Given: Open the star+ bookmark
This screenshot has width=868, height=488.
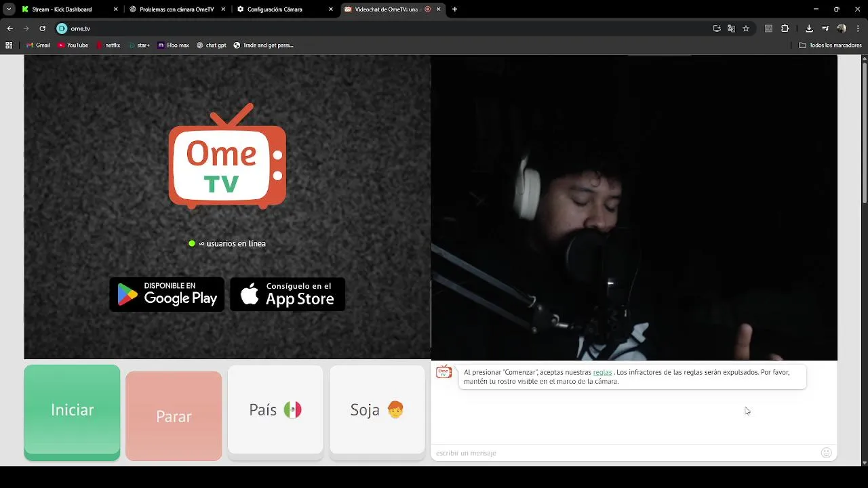Looking at the screenshot, I should tap(139, 45).
